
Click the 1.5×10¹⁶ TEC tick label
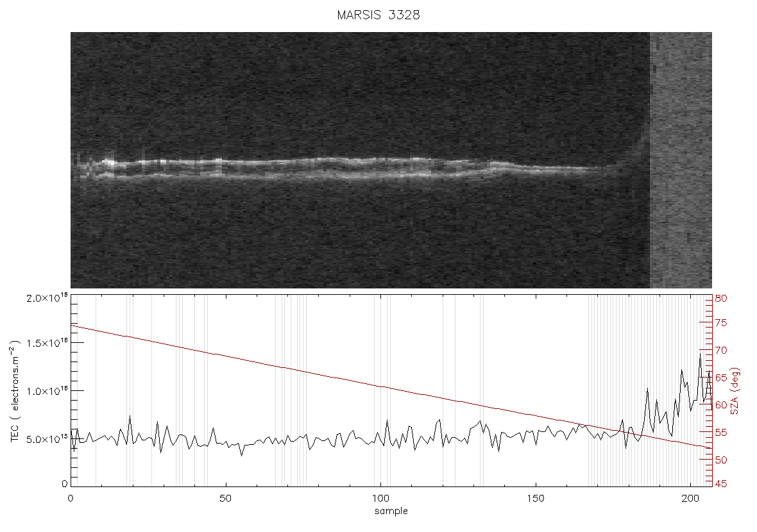[x=47, y=343]
